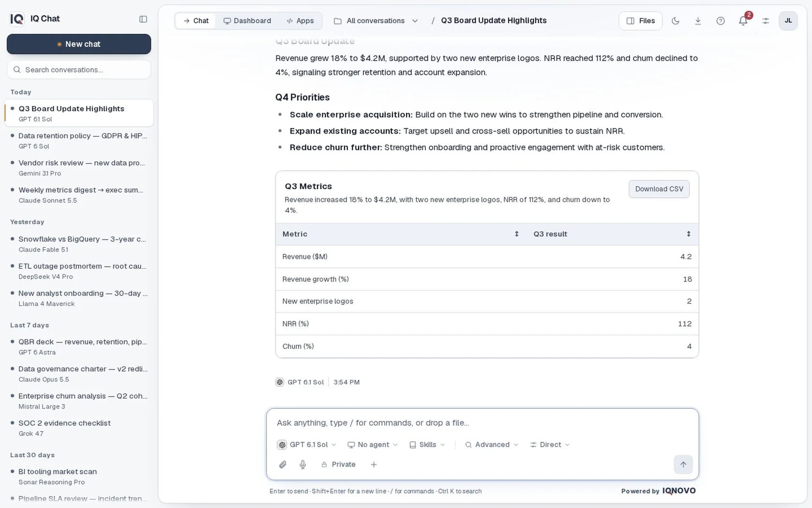This screenshot has width=812, height=508.
Task: Open Vendor risk review conversation
Action: (79, 167)
